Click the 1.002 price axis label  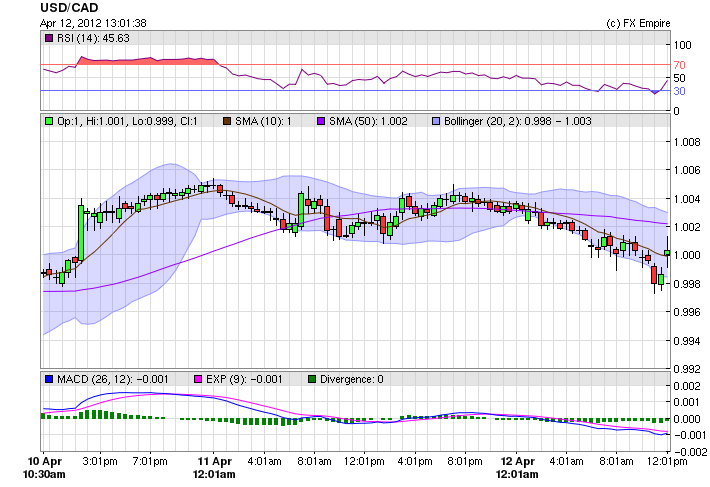(687, 227)
